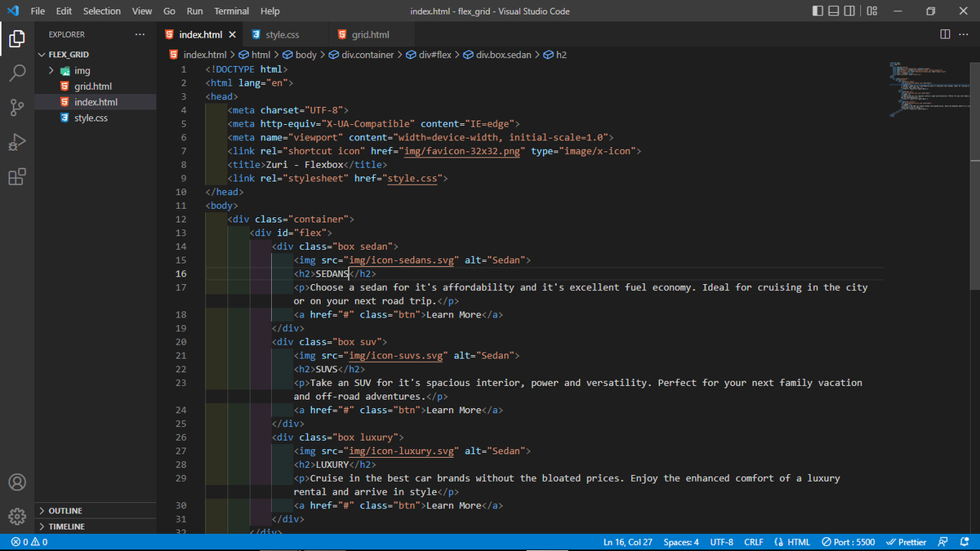Click the html breadcrumb

254,55
